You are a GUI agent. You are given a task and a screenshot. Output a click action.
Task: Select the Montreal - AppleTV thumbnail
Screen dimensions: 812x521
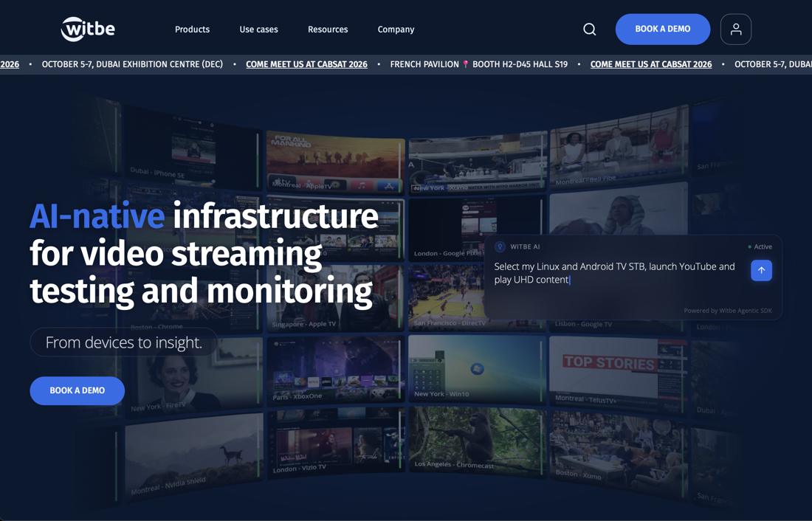[x=336, y=162]
